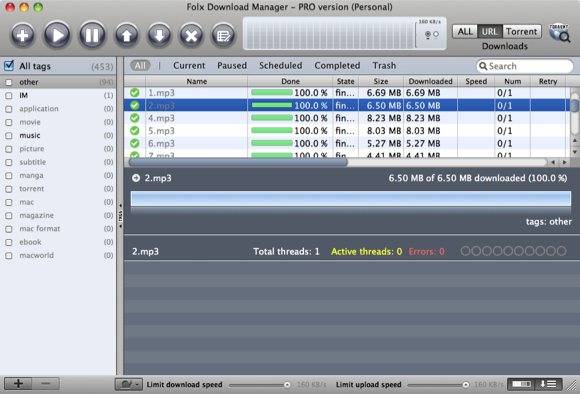
Task: Switch to the Paused filter tab
Action: 232,65
